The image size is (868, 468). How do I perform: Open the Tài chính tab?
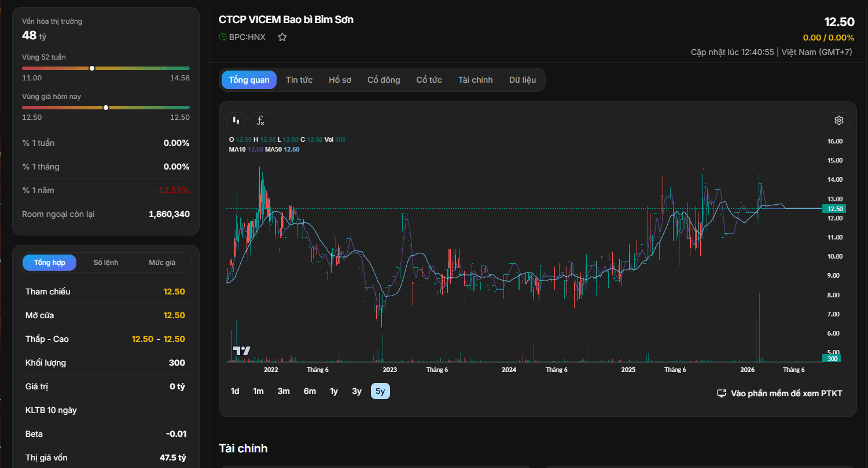coord(476,80)
